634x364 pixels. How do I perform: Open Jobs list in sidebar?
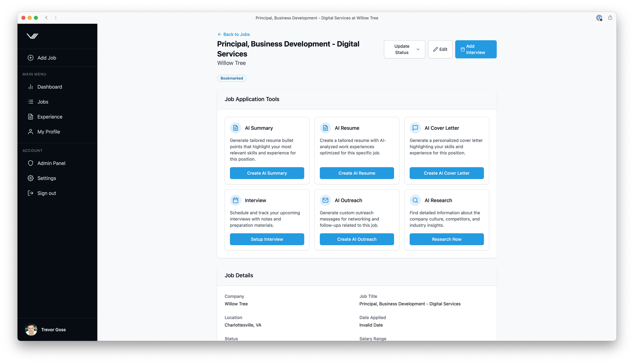[x=43, y=102]
